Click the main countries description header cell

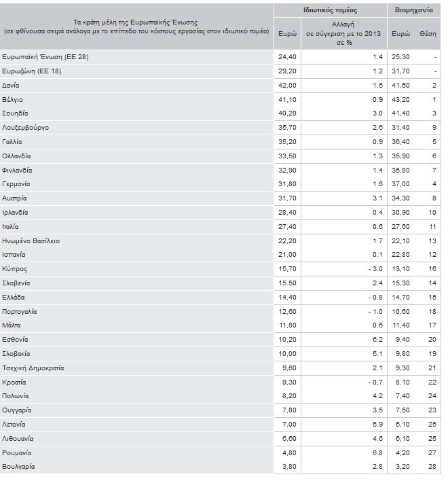pos(136,26)
